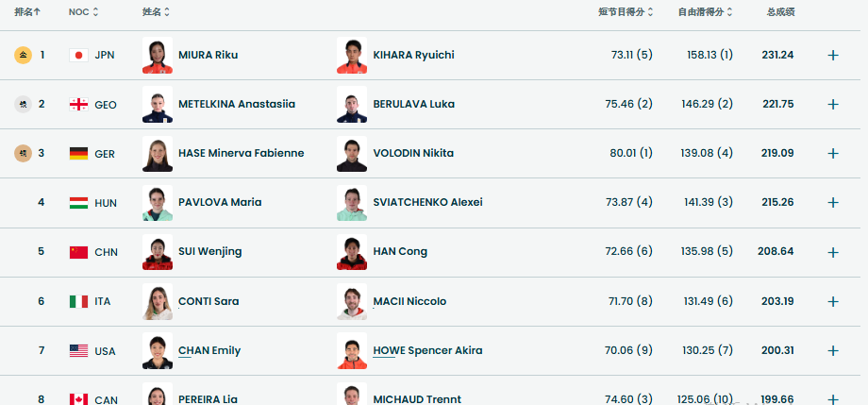Click the Japan flag icon
Screen dimensions: 868x405
point(78,55)
